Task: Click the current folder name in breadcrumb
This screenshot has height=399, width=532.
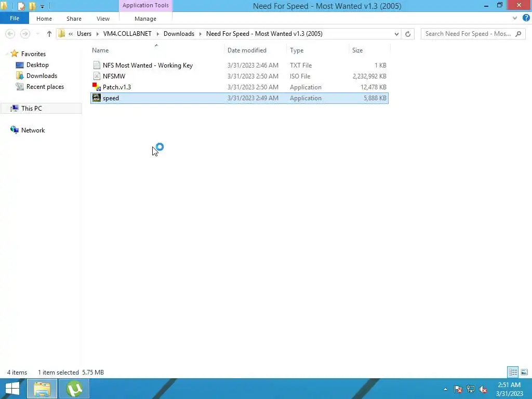Action: (264, 34)
